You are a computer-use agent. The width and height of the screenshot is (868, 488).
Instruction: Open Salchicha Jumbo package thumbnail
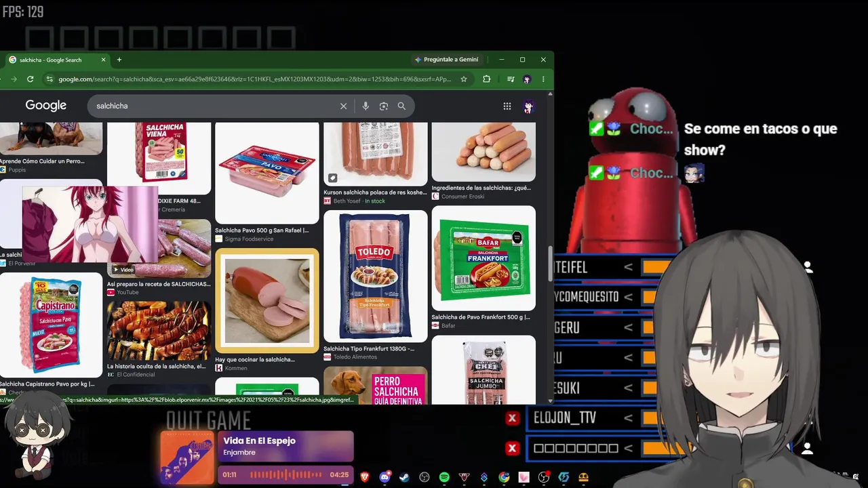click(x=484, y=370)
